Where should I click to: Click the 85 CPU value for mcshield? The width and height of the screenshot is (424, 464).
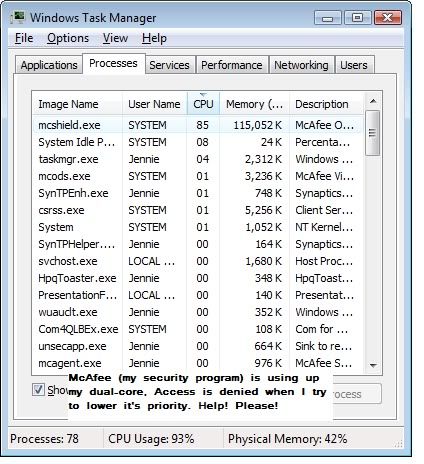pyautogui.click(x=202, y=125)
